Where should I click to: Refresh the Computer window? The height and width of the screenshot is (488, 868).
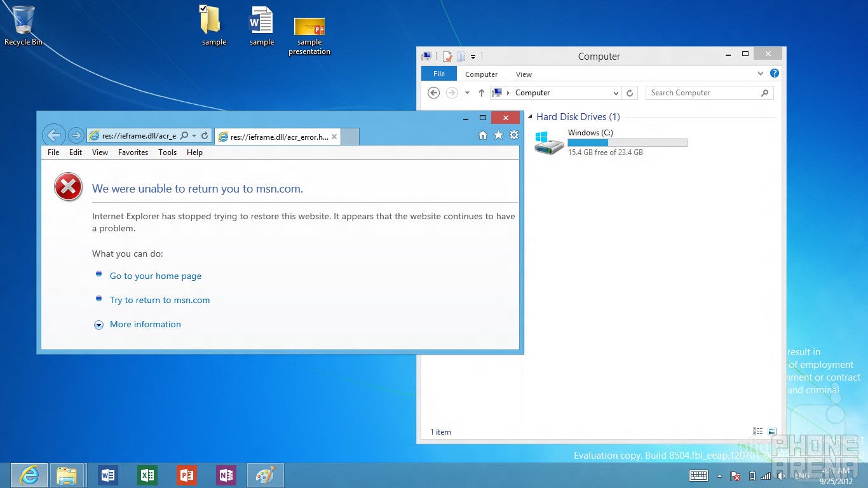pos(630,93)
